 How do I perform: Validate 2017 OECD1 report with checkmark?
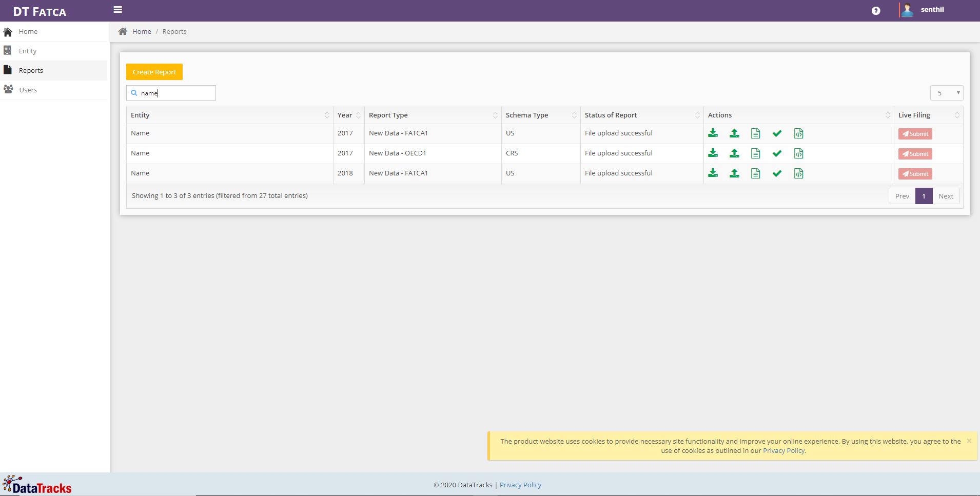[777, 153]
